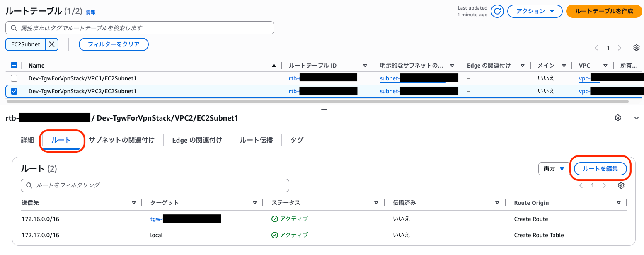
Task: Switch to Edge の関連付け tab
Action: 197,140
